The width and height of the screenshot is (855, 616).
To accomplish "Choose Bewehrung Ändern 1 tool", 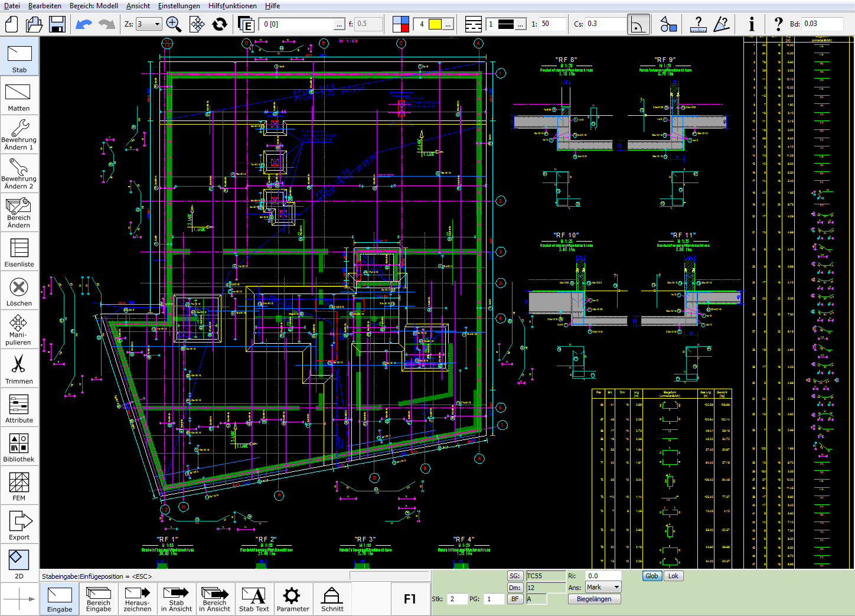I will point(19,135).
